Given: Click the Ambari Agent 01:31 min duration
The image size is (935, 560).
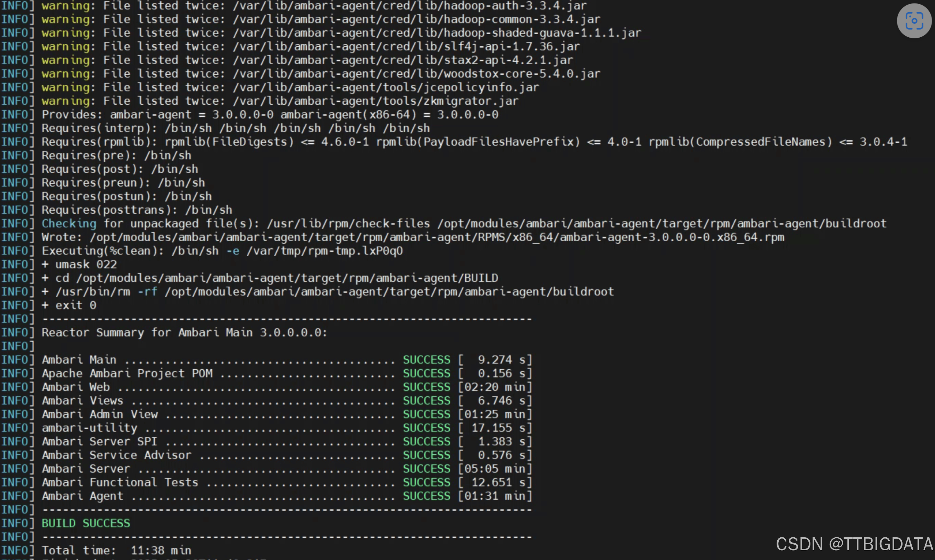Looking at the screenshot, I should coord(495,496).
